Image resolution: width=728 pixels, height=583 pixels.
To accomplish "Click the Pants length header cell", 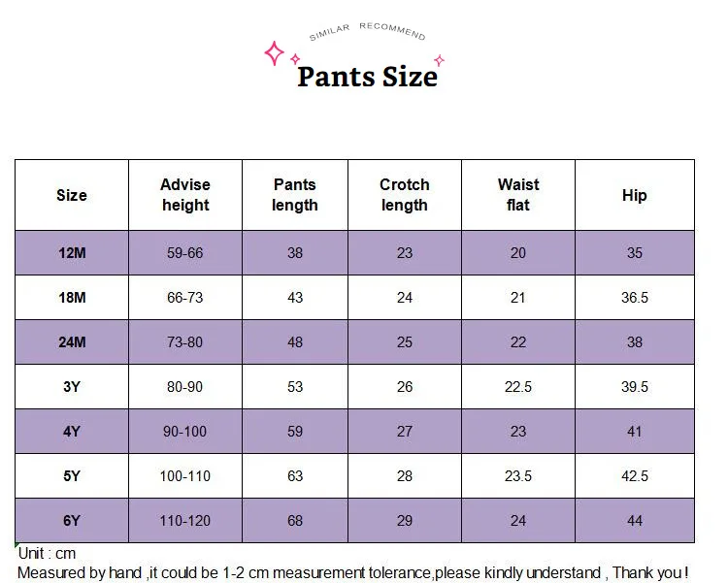I will click(295, 195).
